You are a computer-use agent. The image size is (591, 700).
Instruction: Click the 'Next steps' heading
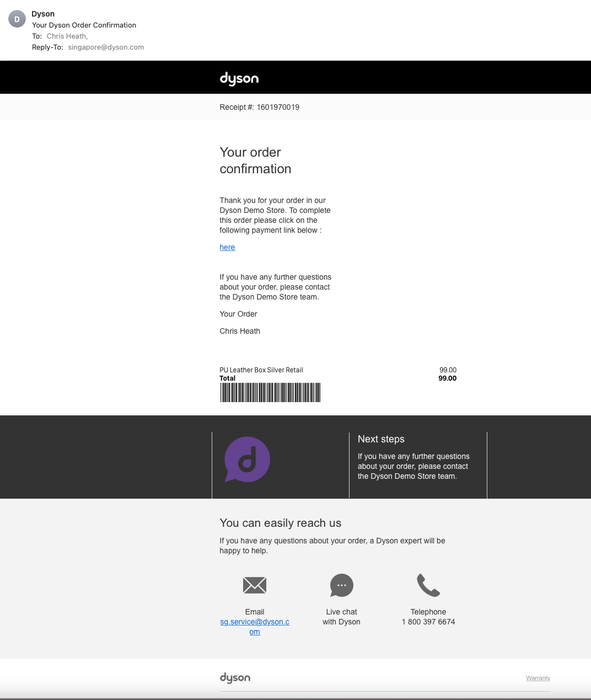click(381, 439)
